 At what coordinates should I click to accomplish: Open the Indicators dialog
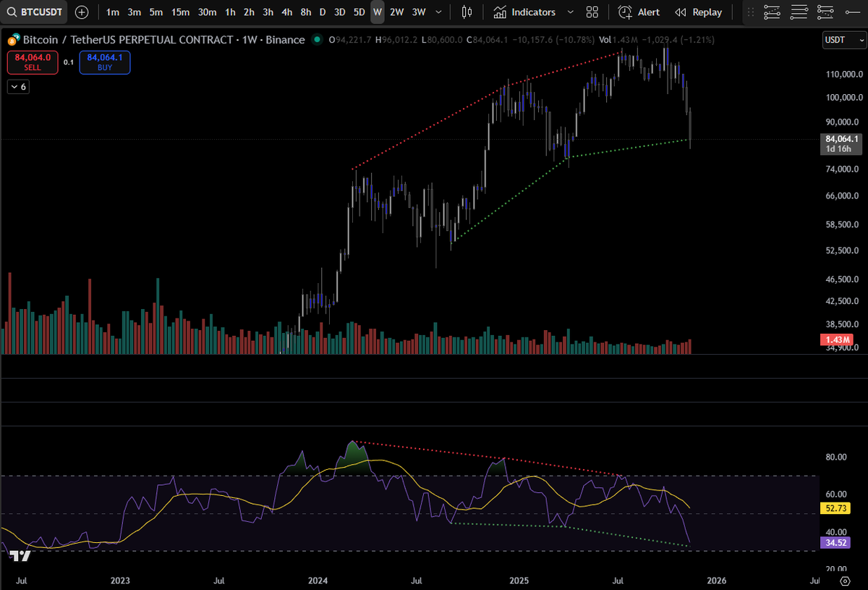(x=525, y=12)
